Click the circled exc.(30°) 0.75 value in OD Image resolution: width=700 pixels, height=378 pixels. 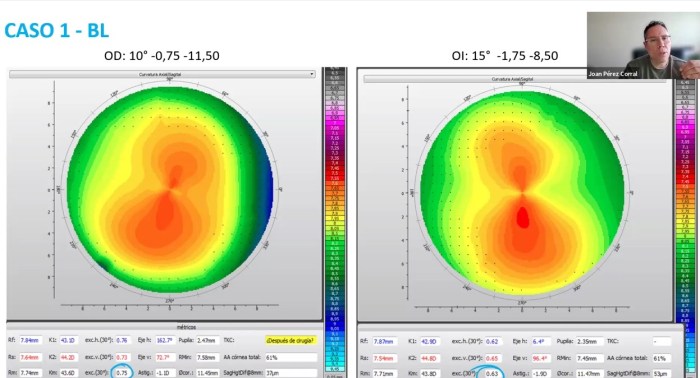tap(122, 373)
